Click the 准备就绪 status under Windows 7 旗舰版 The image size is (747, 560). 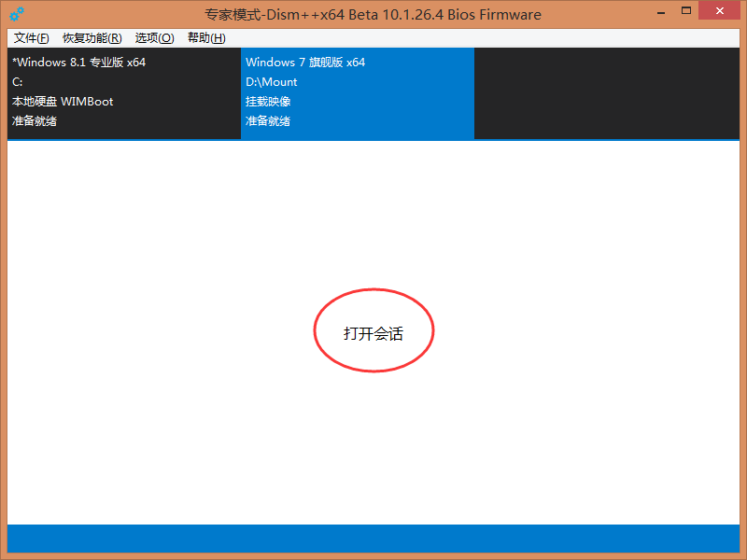[x=268, y=121]
